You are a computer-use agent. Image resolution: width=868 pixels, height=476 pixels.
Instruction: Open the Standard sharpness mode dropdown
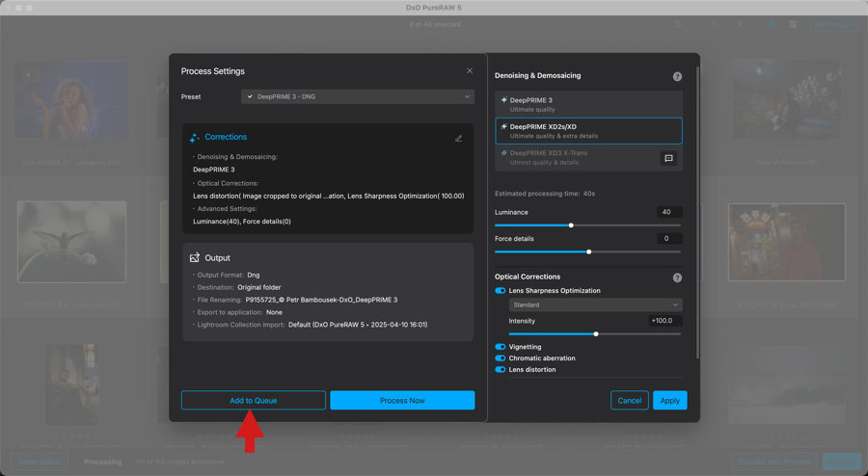pyautogui.click(x=596, y=304)
